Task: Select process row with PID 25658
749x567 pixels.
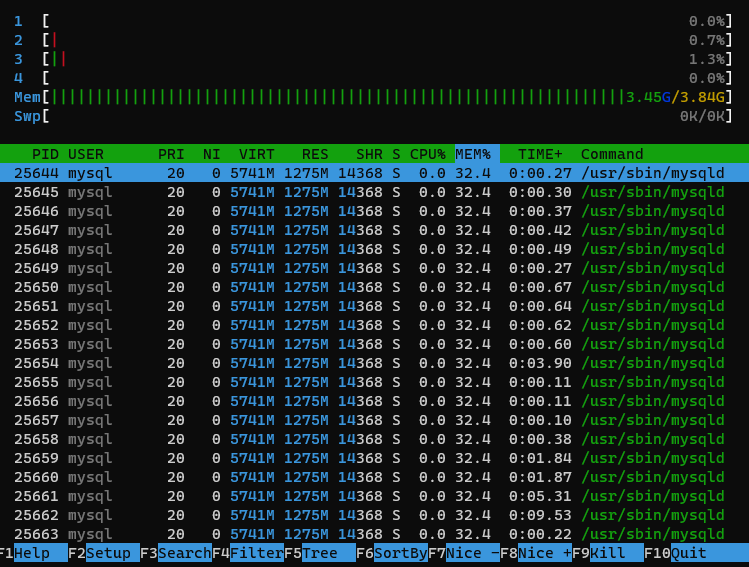Action: (x=374, y=439)
